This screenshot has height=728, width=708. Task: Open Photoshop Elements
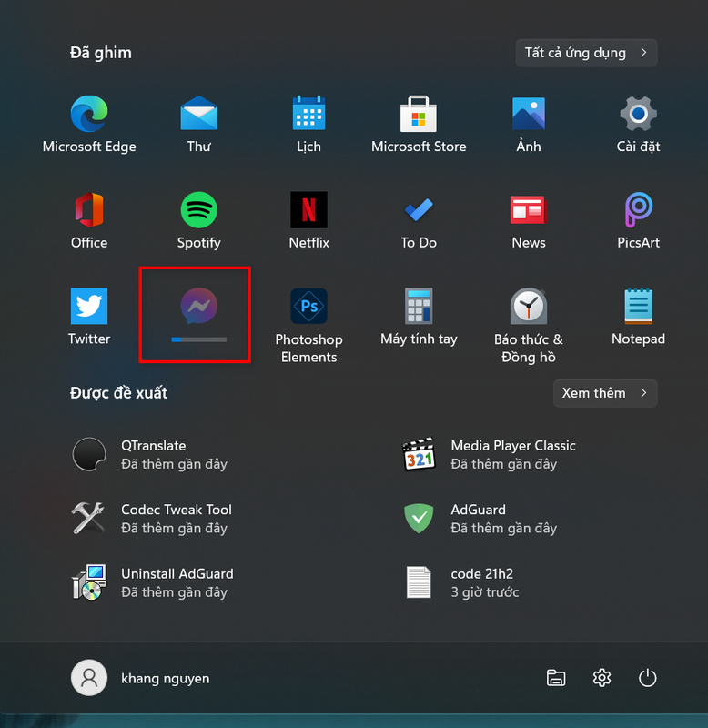pyautogui.click(x=308, y=326)
